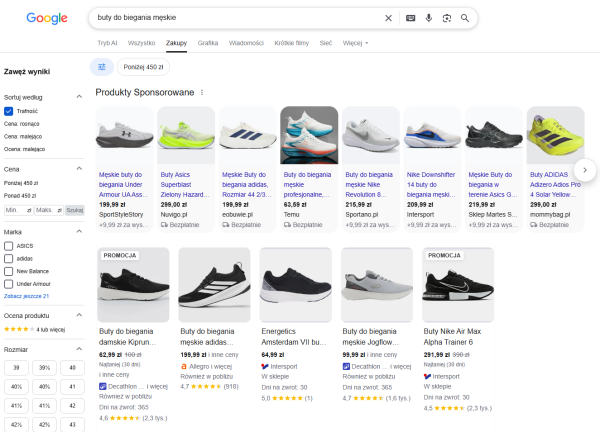Apply the Poniżej 450 zł chip filter

pyautogui.click(x=143, y=67)
